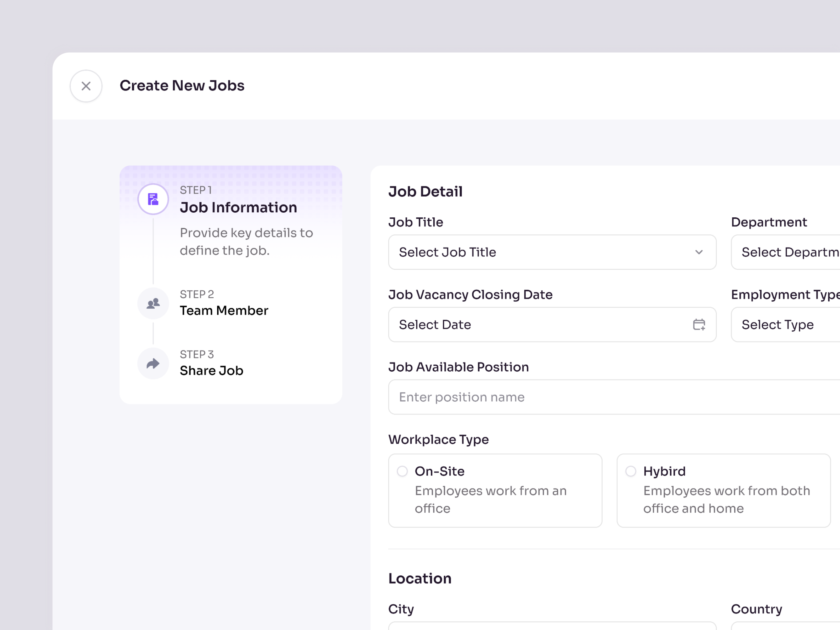Viewport: 840px width, 630px height.
Task: Click the Share Job arrow icon
Action: pyautogui.click(x=153, y=363)
